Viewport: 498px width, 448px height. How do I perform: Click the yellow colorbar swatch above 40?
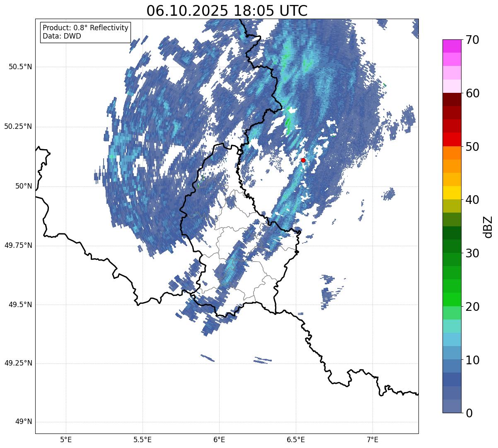(x=452, y=193)
